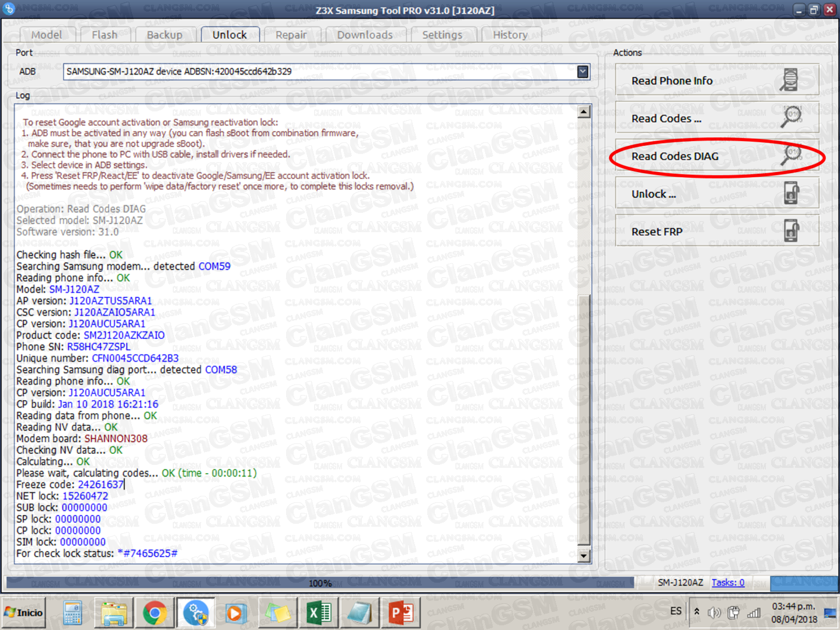This screenshot has height=630, width=840.
Task: Open the Model tab
Action: (x=46, y=35)
